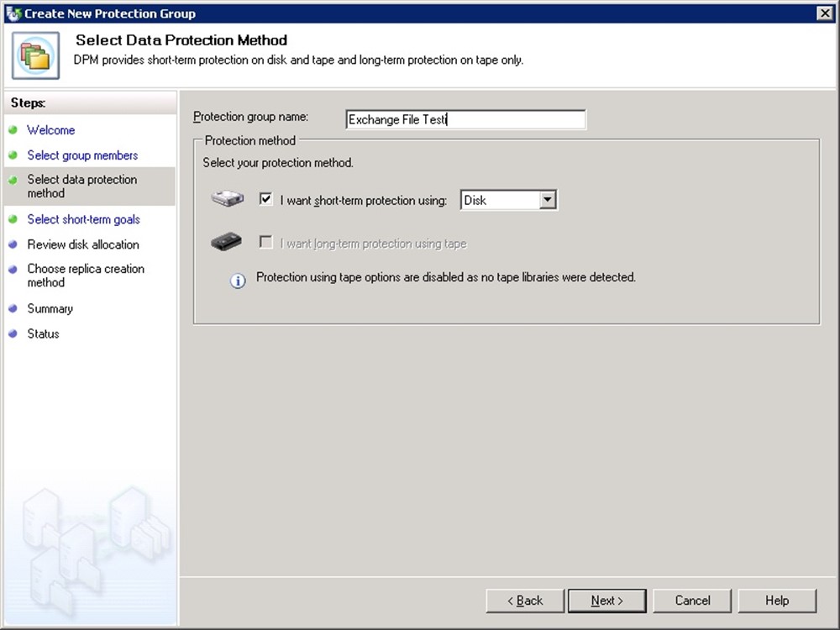Click the disk drive icon for short-term protection
The width and height of the screenshot is (840, 630).
pyautogui.click(x=227, y=200)
